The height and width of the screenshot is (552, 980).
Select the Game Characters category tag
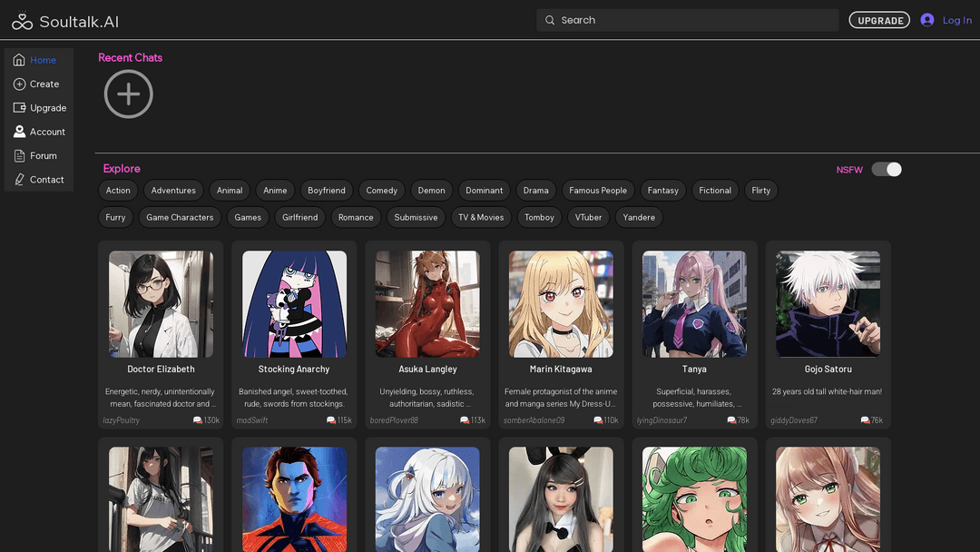(x=180, y=218)
